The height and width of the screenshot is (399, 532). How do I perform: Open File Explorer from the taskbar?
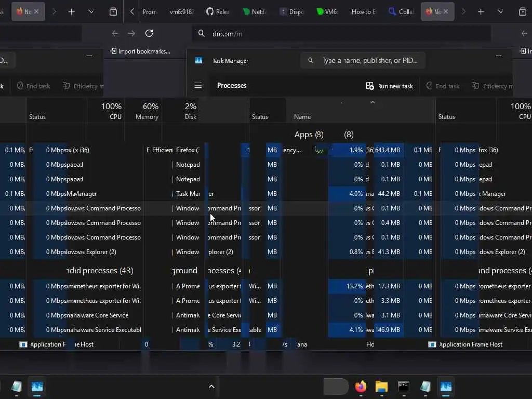[x=381, y=387]
